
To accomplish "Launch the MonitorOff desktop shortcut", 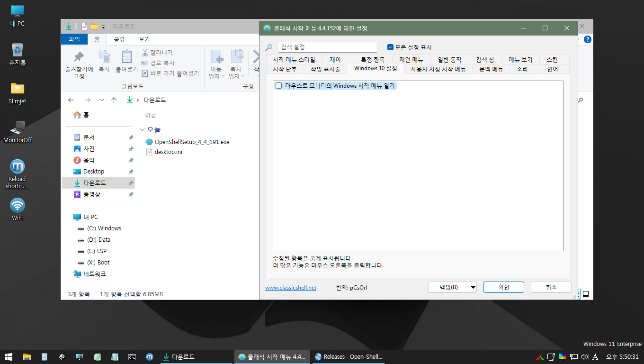I will 18,132.
